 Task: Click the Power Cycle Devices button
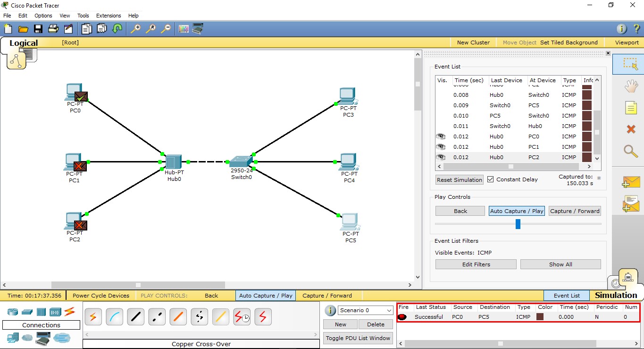click(101, 296)
